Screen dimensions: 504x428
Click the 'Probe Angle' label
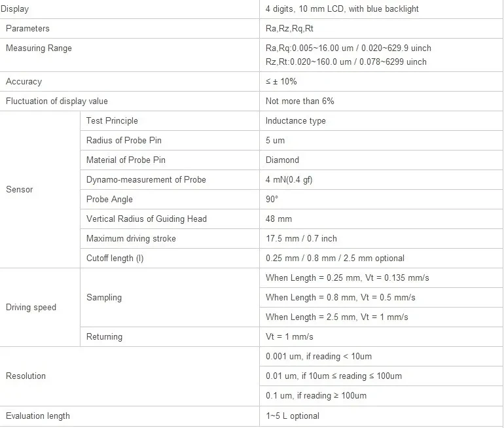[109, 200]
